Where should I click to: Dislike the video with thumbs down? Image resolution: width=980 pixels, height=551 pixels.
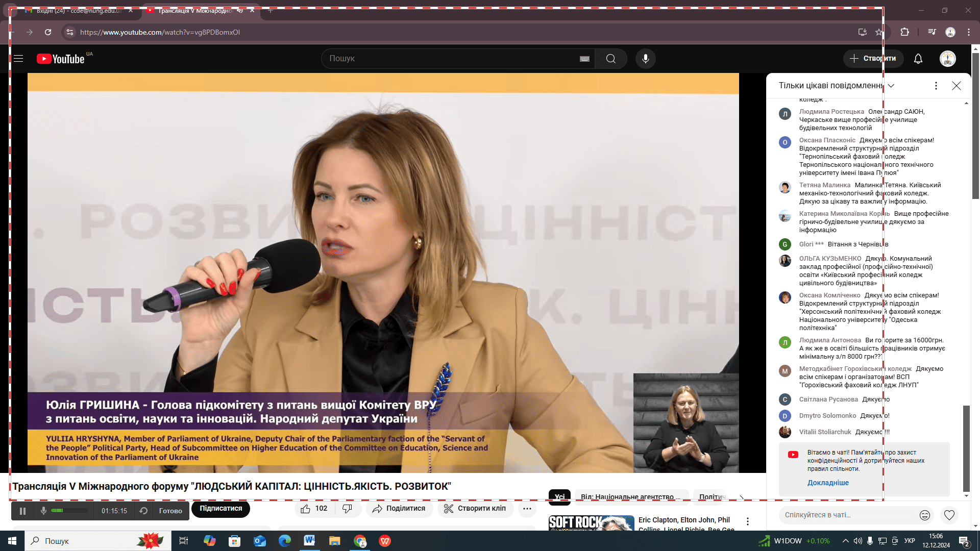coord(347,509)
